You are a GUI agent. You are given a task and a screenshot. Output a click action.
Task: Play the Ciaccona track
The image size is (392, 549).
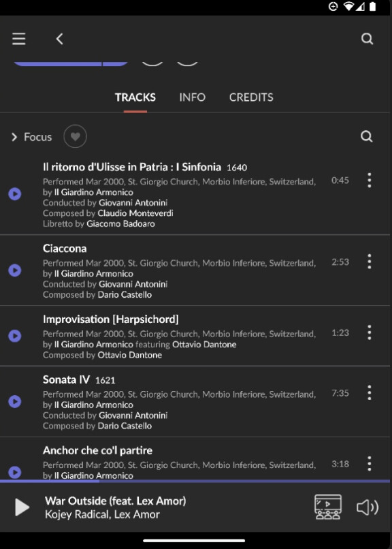15,270
